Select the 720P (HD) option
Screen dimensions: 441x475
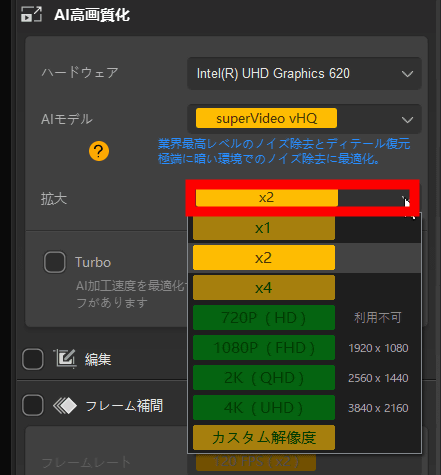[x=264, y=318]
